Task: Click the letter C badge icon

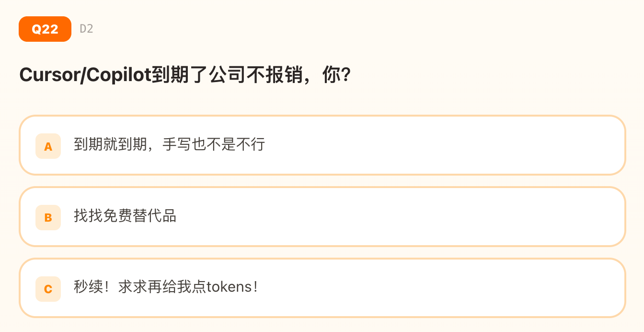Action: click(48, 289)
